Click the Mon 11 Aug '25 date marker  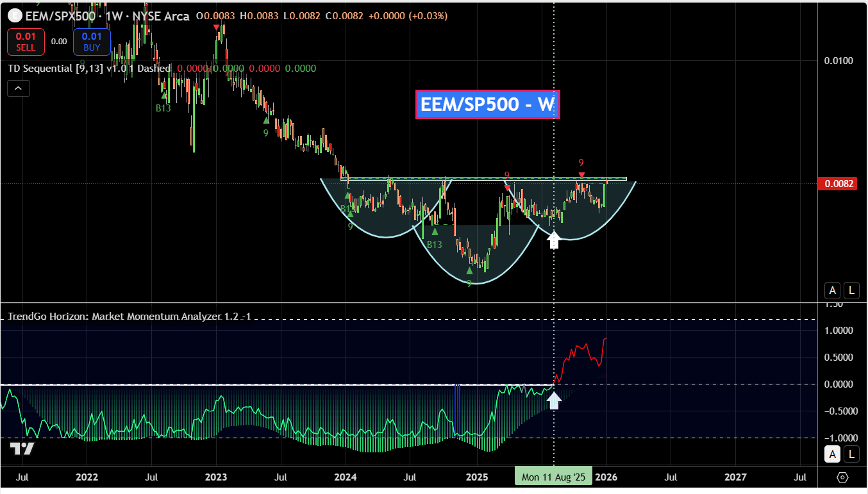553,477
